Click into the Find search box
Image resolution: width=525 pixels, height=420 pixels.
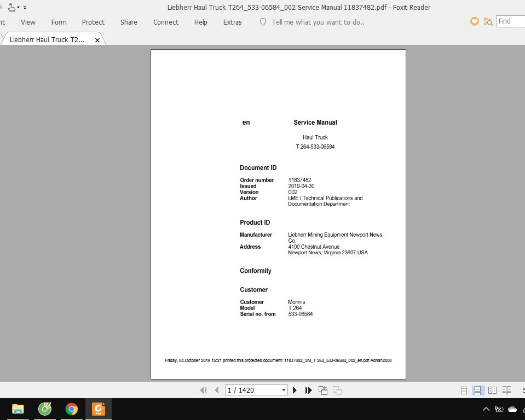511,21
